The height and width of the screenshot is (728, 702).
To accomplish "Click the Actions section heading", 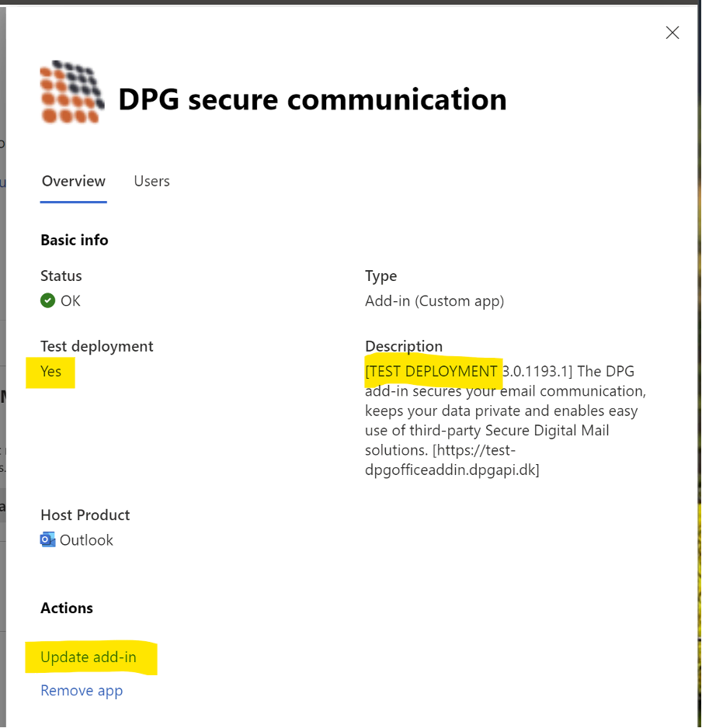I will pyautogui.click(x=67, y=608).
